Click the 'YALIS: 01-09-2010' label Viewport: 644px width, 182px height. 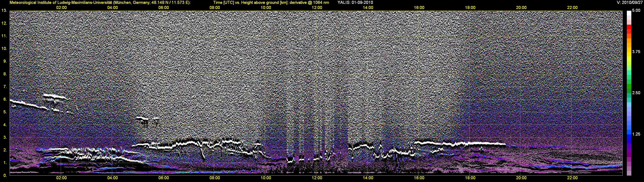[x=355, y=3]
